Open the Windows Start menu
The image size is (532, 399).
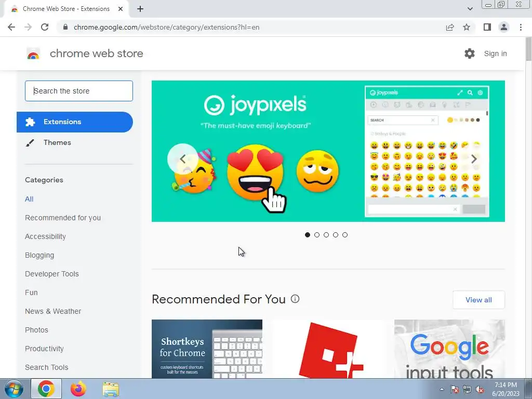tap(14, 389)
